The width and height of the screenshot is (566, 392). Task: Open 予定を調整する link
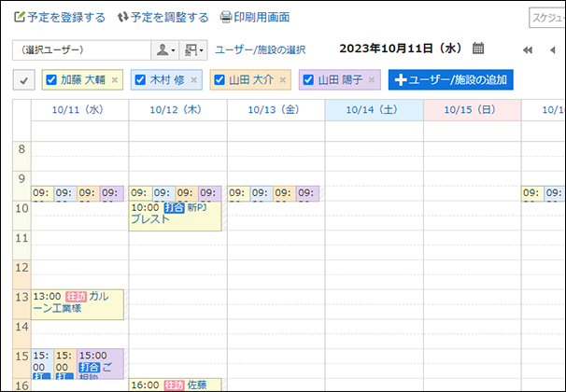pos(169,18)
